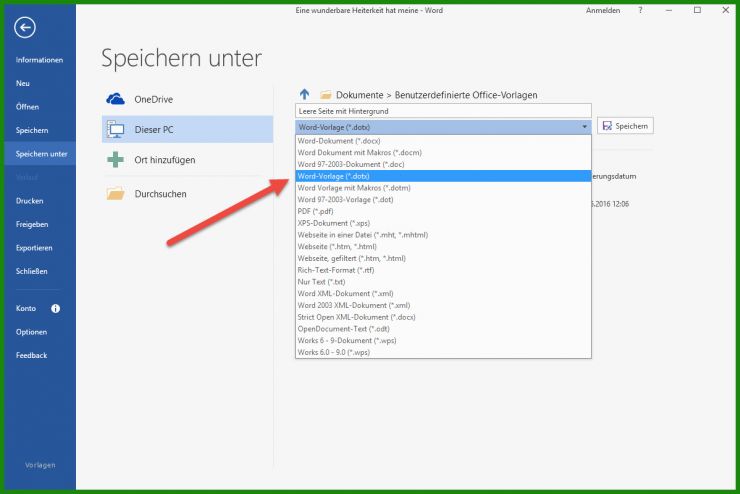Select Webseite (*.htm, *.html) option
Viewport: 740px width, 494px height.
click(443, 247)
